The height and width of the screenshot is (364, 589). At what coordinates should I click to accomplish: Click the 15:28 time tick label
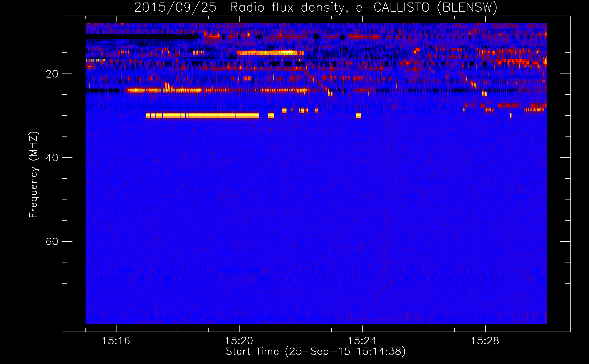(x=485, y=341)
